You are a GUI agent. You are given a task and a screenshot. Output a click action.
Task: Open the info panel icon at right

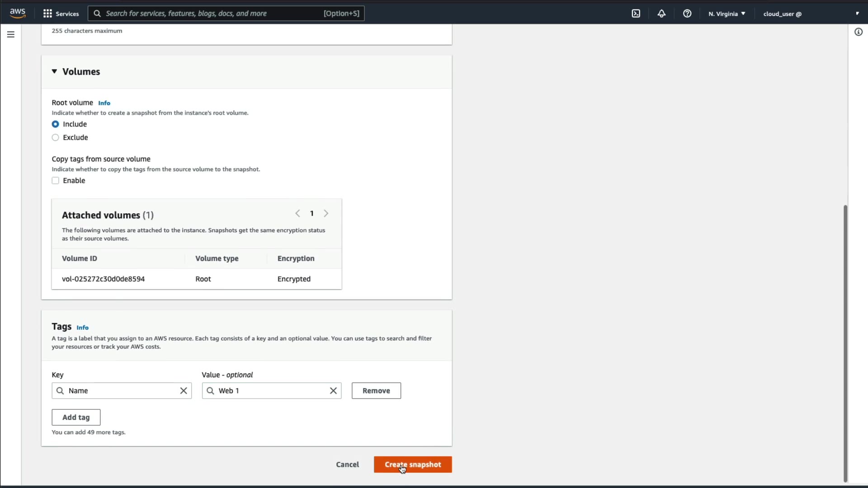click(x=858, y=32)
